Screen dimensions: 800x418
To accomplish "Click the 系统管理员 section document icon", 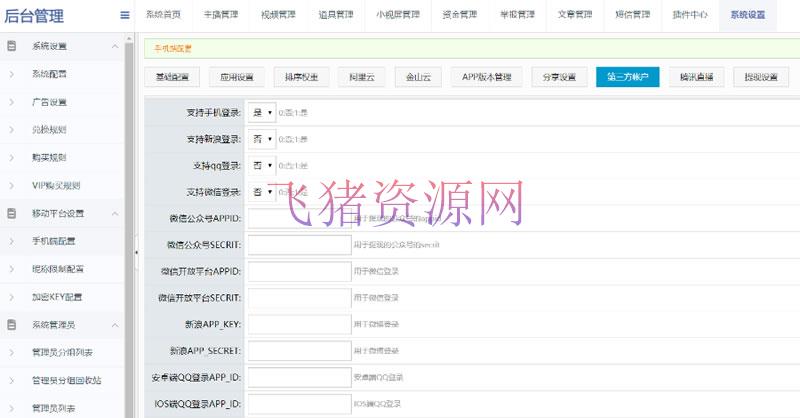I will coord(11,324).
